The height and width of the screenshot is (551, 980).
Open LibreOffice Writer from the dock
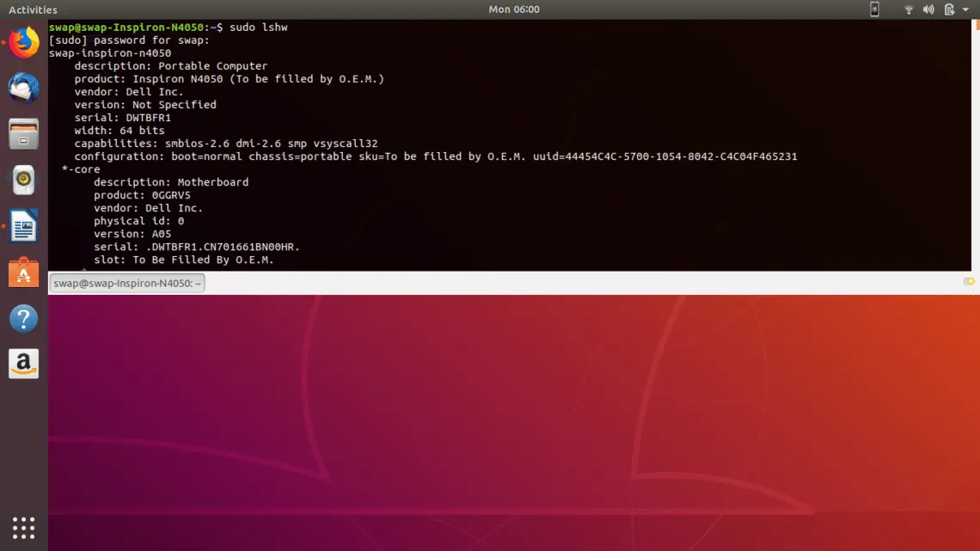[x=24, y=227]
